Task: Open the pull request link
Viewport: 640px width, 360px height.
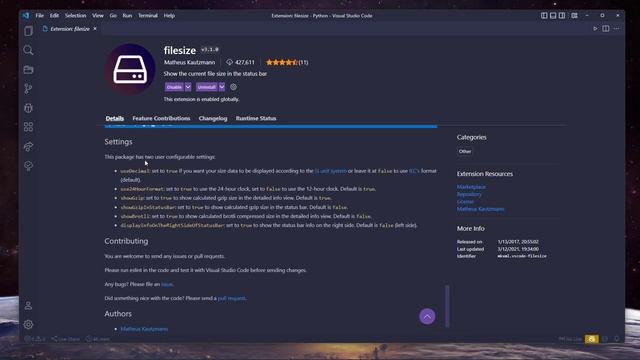Action: point(231,298)
